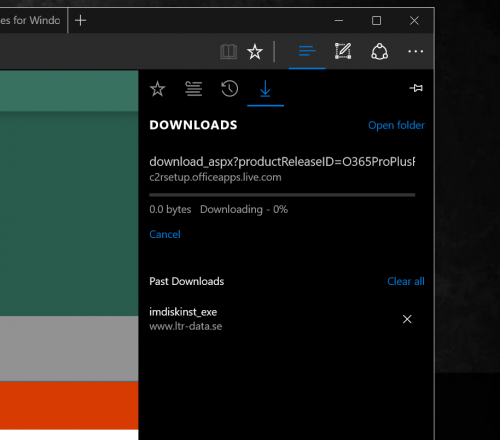
Task: Pin the hub pane open
Action: tap(416, 88)
